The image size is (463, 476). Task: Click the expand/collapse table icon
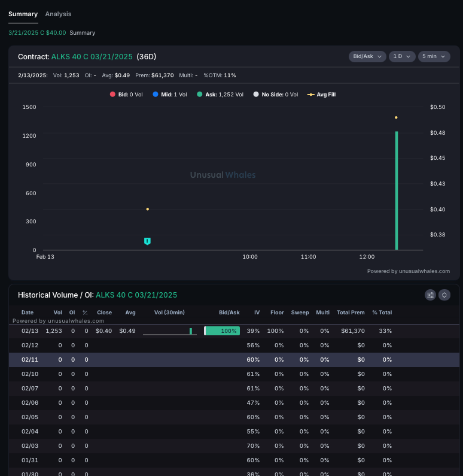[x=444, y=295]
